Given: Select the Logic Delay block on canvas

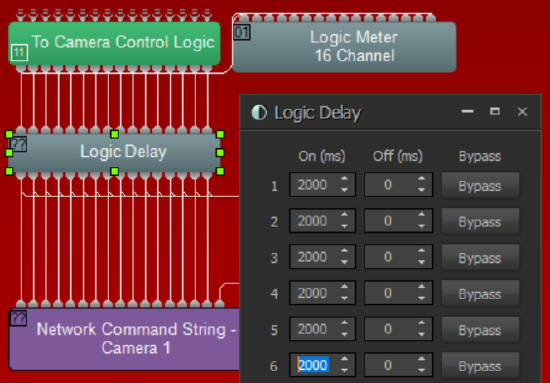Looking at the screenshot, I should point(114,152).
